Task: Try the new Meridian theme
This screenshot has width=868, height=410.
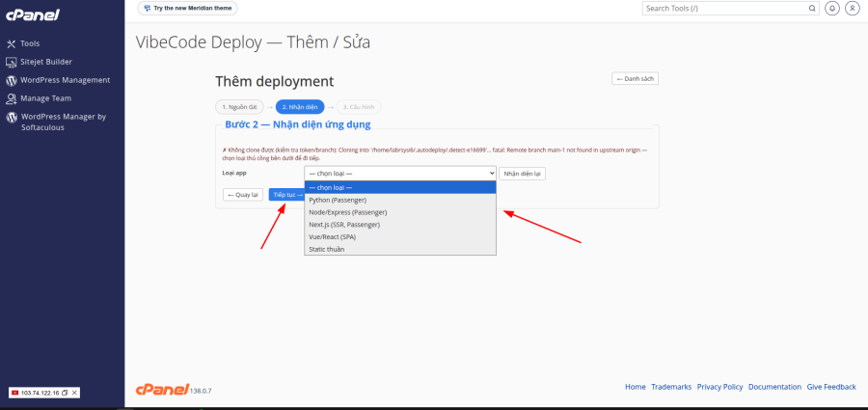Action: pyautogui.click(x=188, y=9)
